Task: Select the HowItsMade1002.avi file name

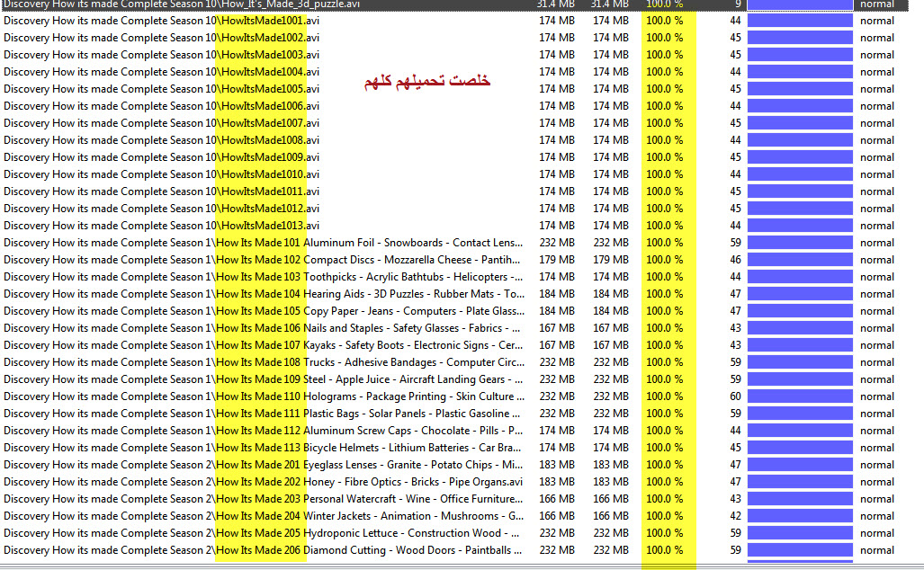Action: point(161,38)
